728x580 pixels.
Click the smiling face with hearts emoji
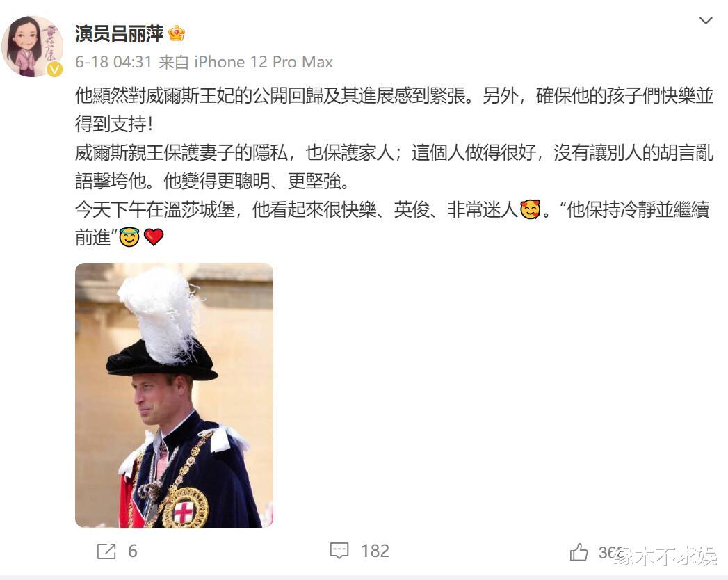click(x=531, y=209)
